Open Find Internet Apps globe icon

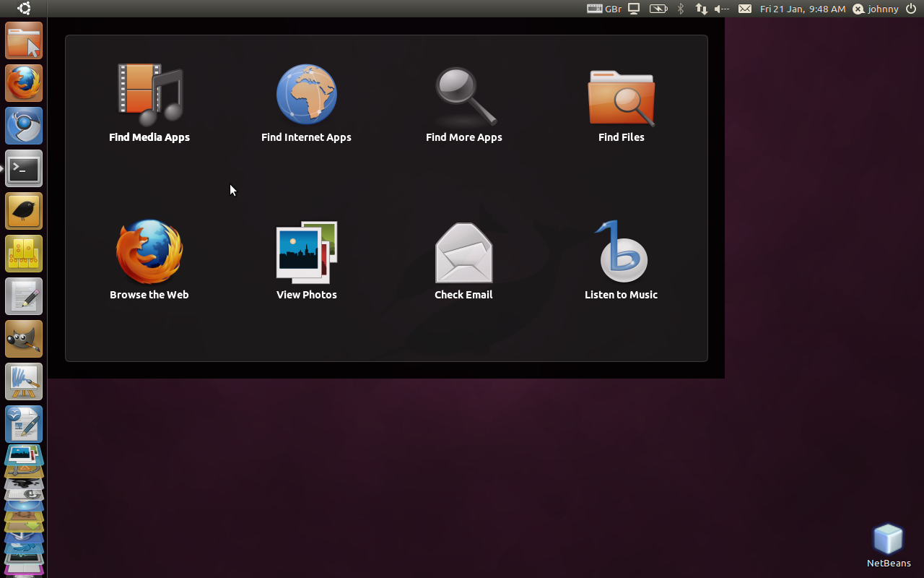coord(307,95)
